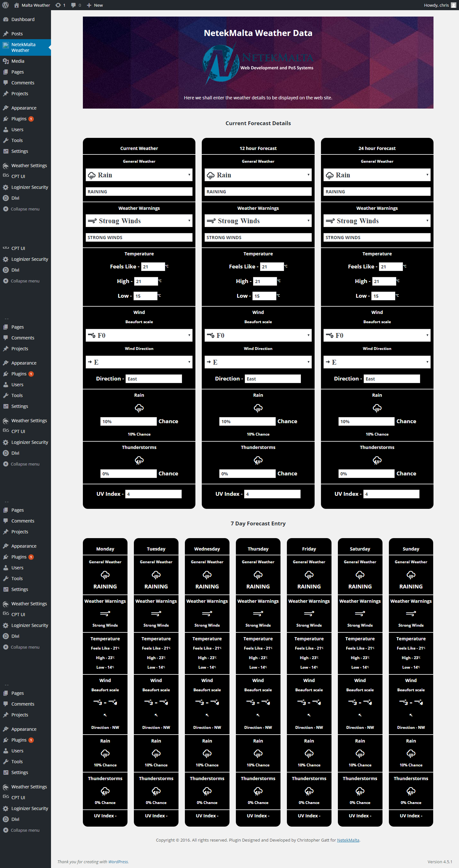Open comments bubble showing 0 in admin bar
Screen dimensions: 459x868
coord(76,5)
